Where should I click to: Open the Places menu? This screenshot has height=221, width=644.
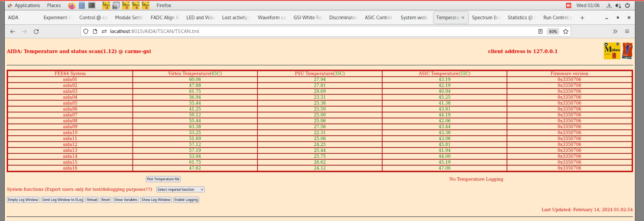[x=54, y=6]
